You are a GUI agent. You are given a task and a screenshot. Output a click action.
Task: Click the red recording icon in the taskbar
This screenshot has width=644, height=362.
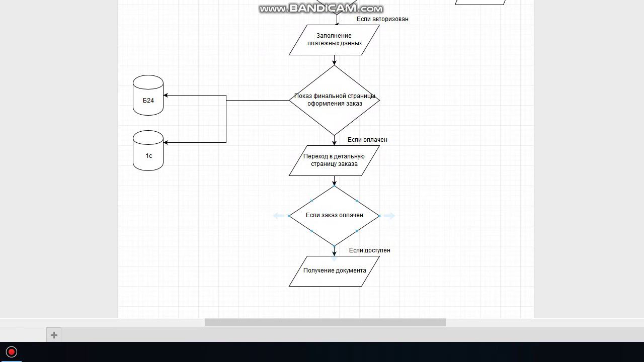tap(11, 351)
